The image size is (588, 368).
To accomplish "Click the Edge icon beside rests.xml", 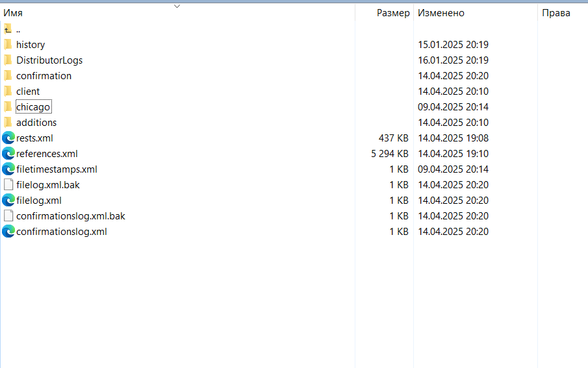I will click(8, 138).
